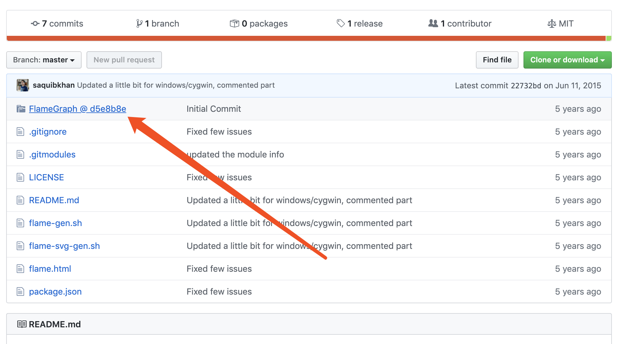This screenshot has height=344, width=644.
Task: Open the package.json file link
Action: click(55, 292)
